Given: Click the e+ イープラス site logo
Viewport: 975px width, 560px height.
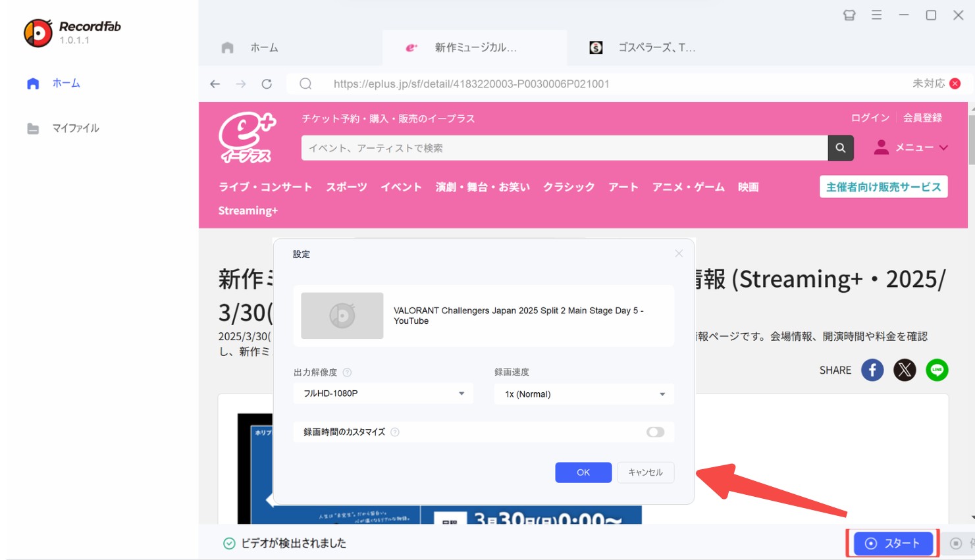Looking at the screenshot, I should click(248, 138).
